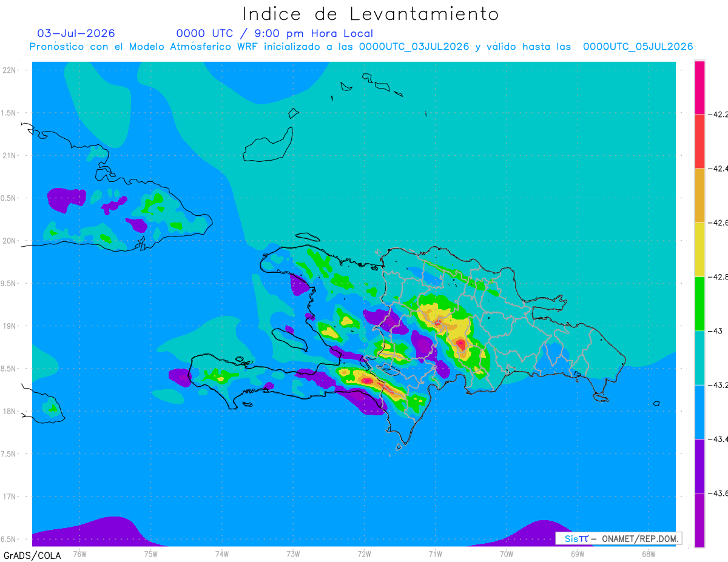Click latitude label '20N'
Image resolution: width=728 pixels, height=562 pixels.
tap(10, 241)
